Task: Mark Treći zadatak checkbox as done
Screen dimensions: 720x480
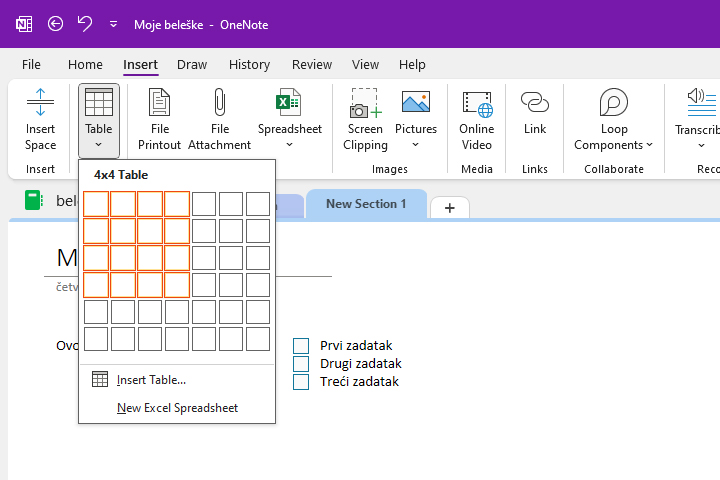Action: [301, 382]
